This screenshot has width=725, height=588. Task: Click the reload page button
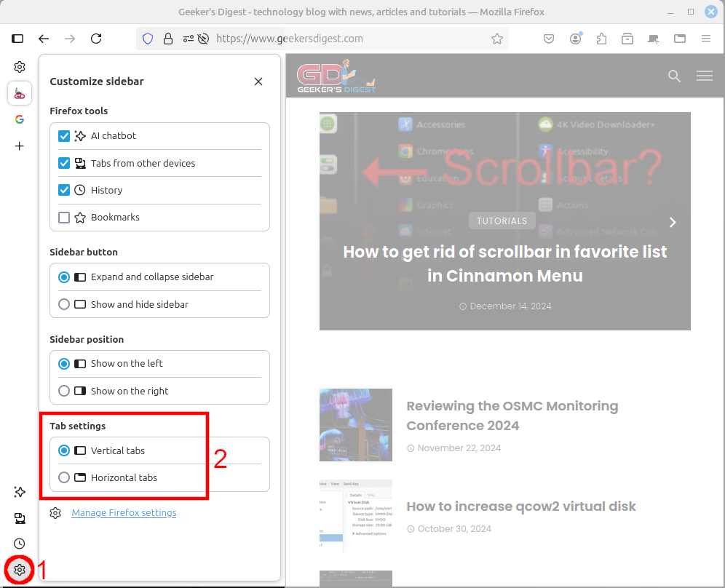tap(96, 39)
